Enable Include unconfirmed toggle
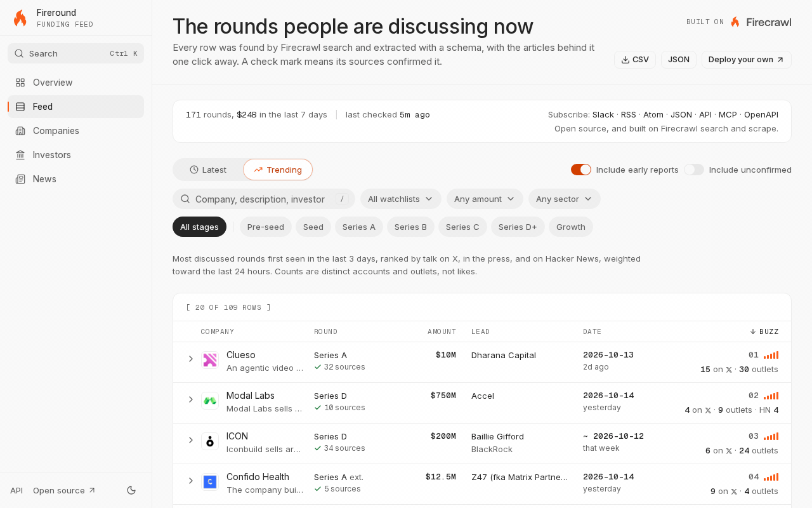 point(694,170)
